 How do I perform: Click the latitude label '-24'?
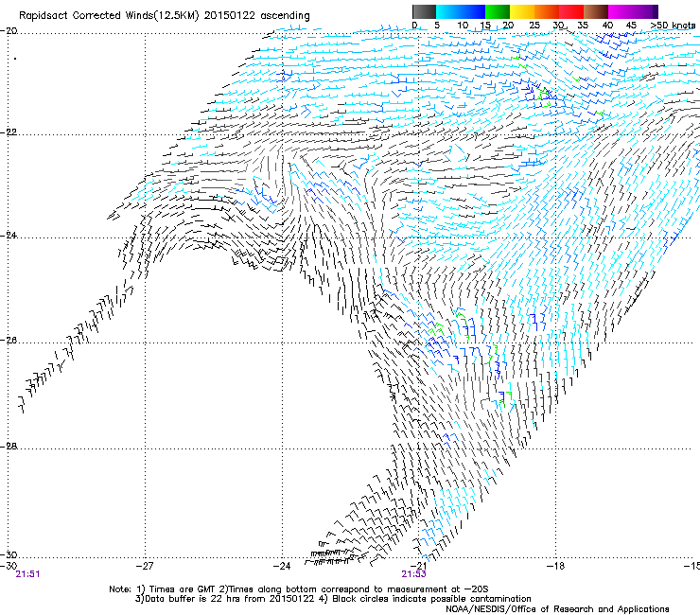click(9, 235)
